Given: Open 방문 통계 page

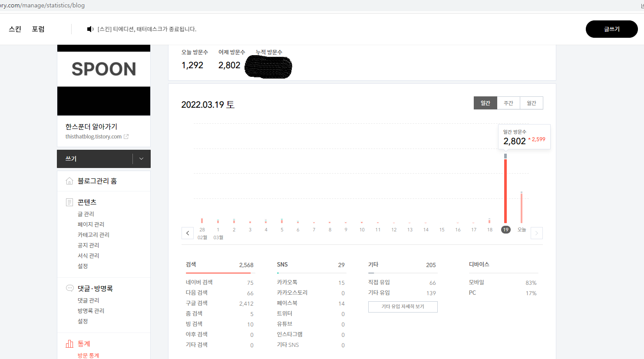Looking at the screenshot, I should (x=88, y=355).
